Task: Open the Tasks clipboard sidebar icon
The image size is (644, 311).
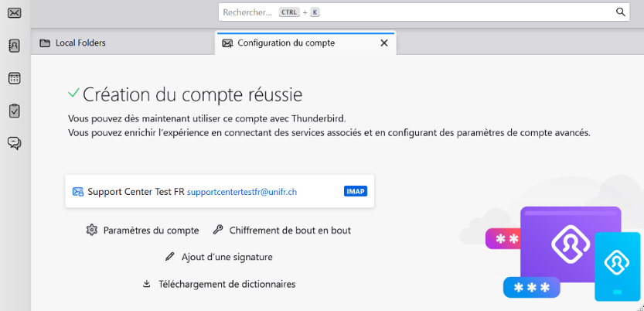Action: 14,111
